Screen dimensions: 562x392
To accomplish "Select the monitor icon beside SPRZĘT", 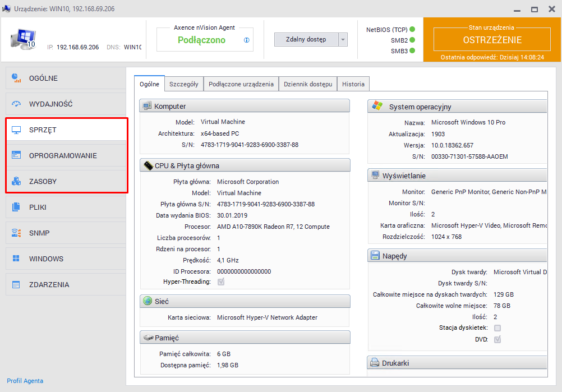I will pyautogui.click(x=16, y=130).
